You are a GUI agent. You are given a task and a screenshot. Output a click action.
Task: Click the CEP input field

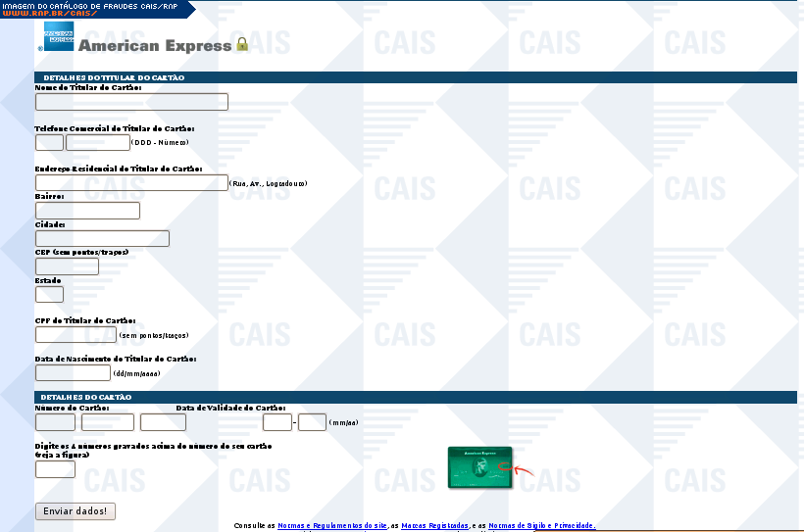point(67,266)
